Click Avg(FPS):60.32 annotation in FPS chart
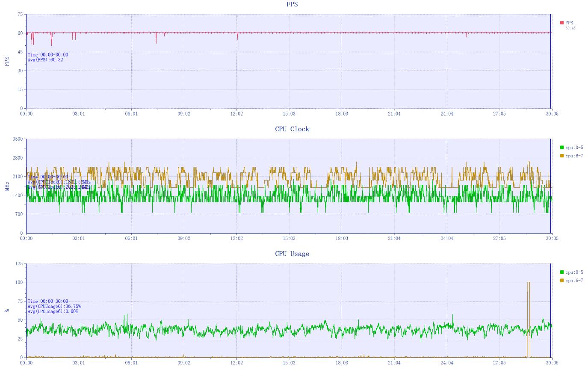 [x=45, y=60]
